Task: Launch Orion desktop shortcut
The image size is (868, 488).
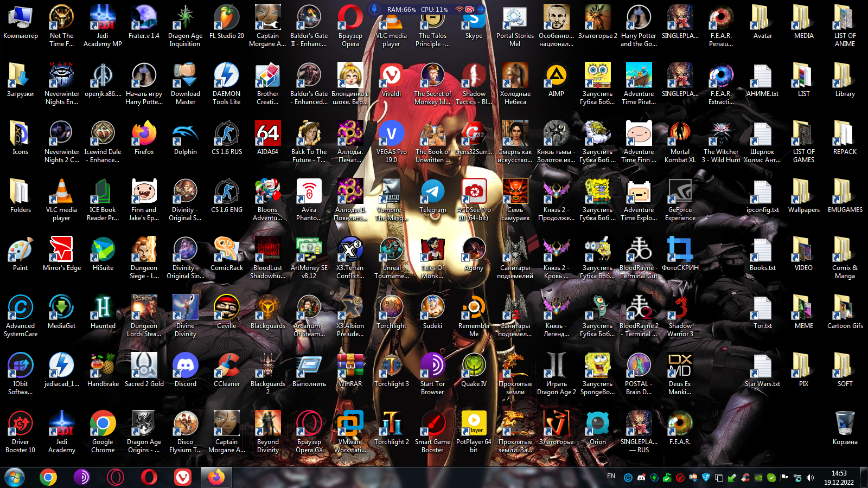Action: coord(597,428)
